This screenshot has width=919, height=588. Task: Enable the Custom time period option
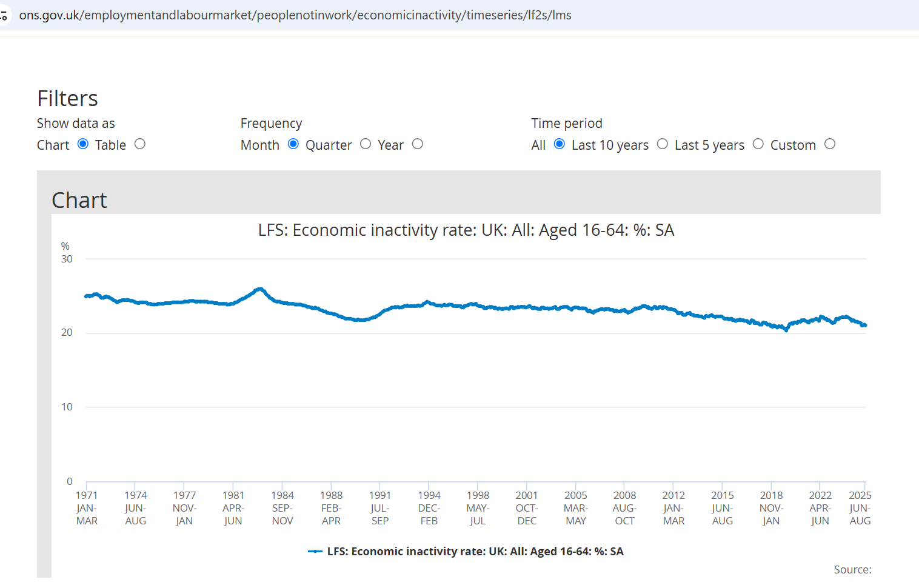(830, 144)
